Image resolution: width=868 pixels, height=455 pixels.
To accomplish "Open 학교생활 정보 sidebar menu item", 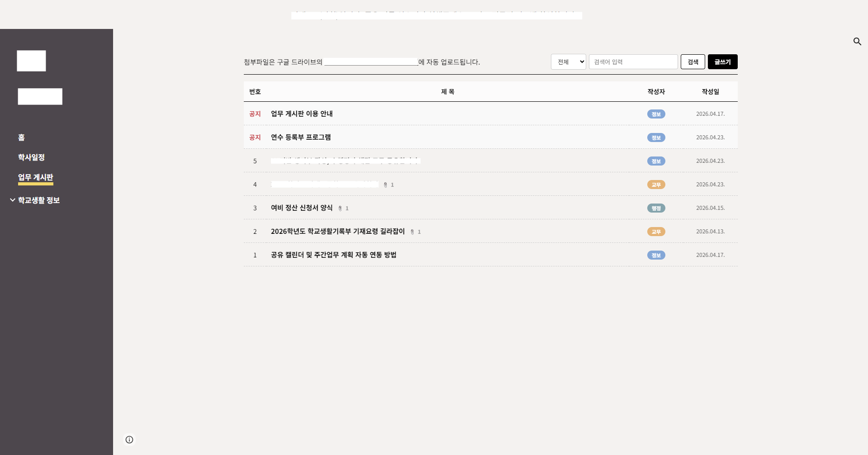I will [39, 200].
